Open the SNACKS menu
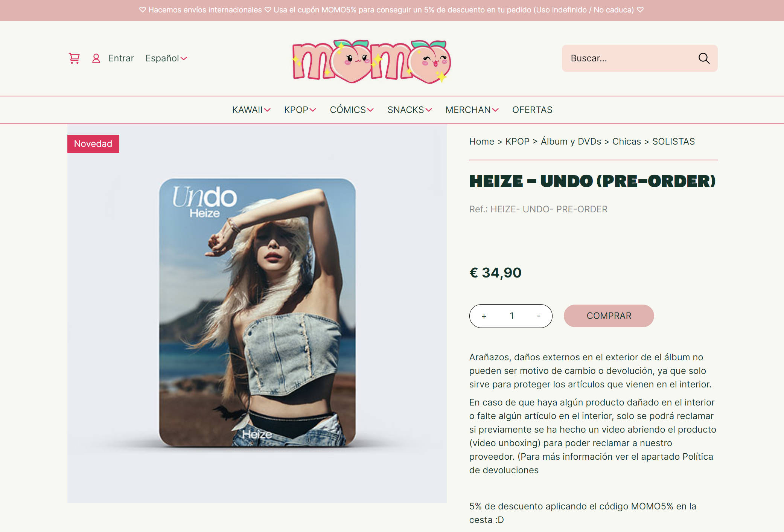The width and height of the screenshot is (784, 532). 410,110
